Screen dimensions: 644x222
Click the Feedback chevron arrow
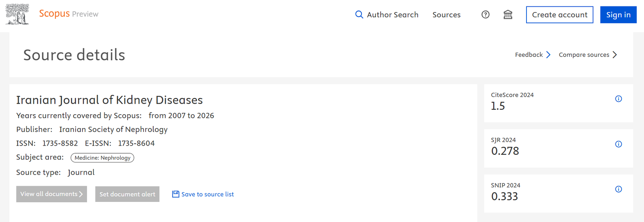pyautogui.click(x=548, y=55)
